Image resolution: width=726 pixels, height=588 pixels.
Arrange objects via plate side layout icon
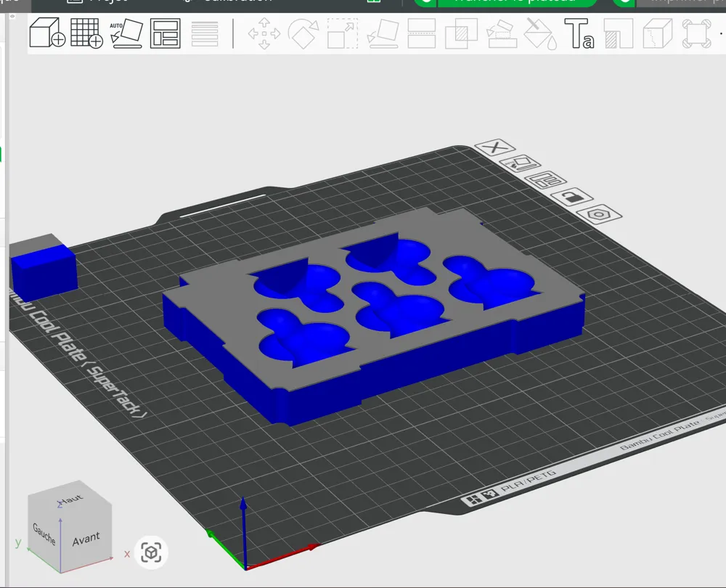tap(547, 179)
